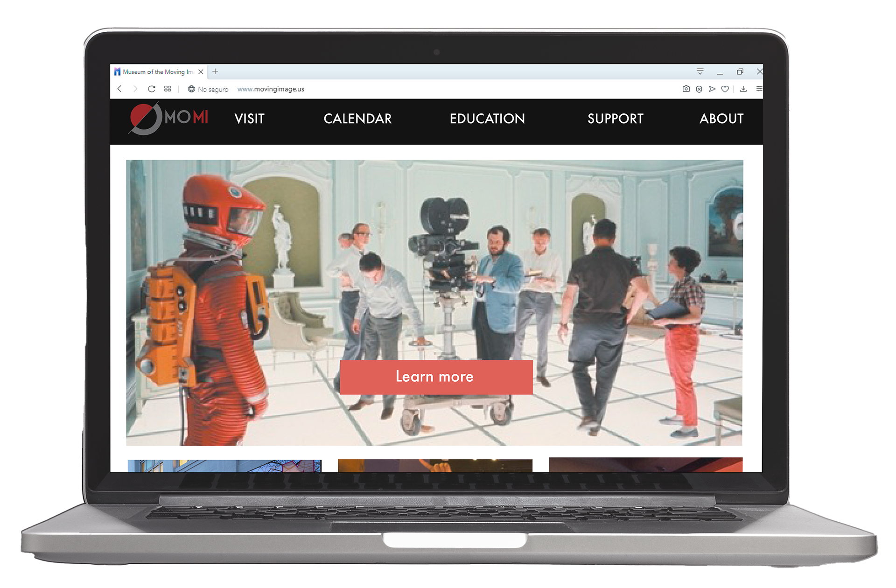Click the globe site info icon
Image resolution: width=896 pixels, height=588 pixels.
(x=191, y=89)
